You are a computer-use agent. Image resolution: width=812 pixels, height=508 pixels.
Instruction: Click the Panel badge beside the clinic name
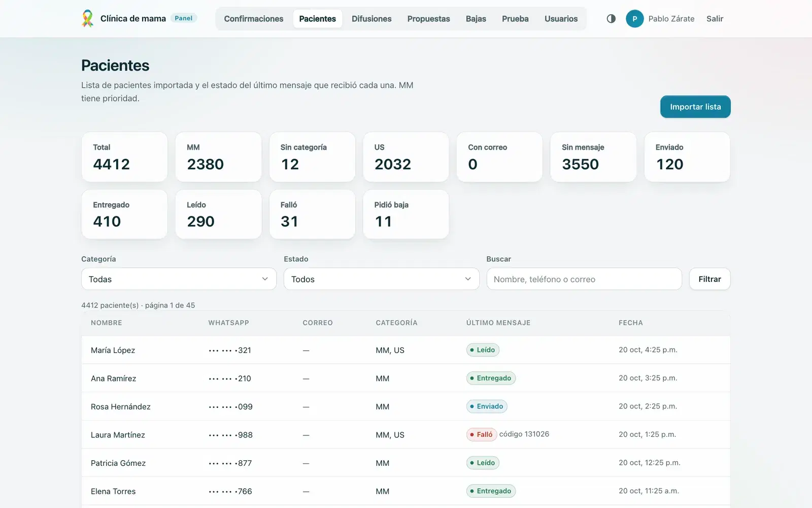click(184, 18)
